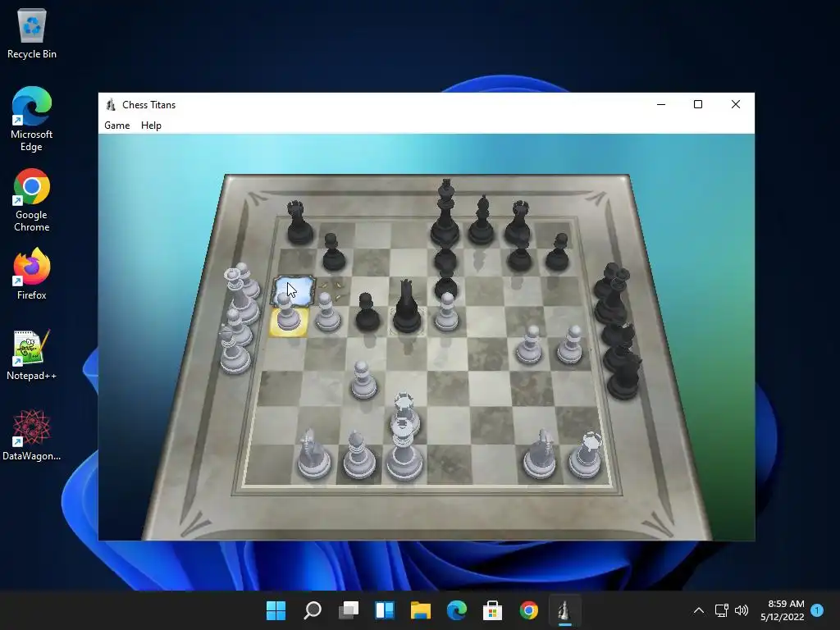This screenshot has width=840, height=630.
Task: Select the black bishop on f8
Action: [482, 220]
